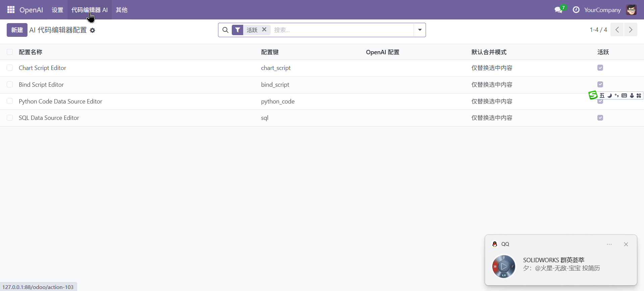
Task: Open the QQ notification options ellipsis
Action: point(609,244)
